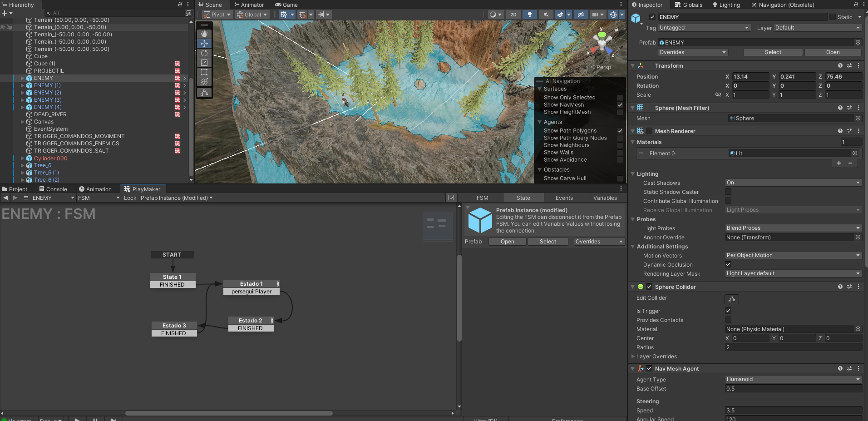Click the prefab Open button in Inspector

[x=833, y=52]
